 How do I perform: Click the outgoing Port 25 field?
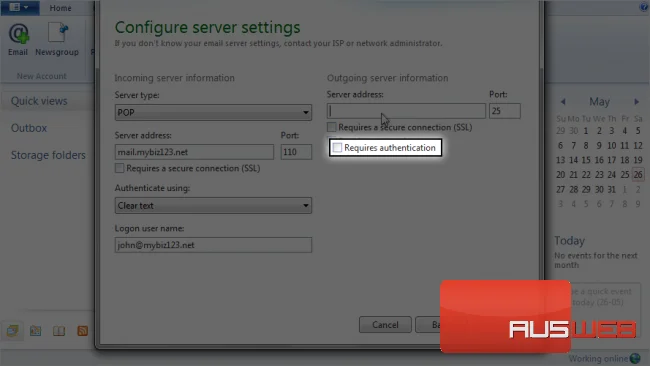click(504, 111)
